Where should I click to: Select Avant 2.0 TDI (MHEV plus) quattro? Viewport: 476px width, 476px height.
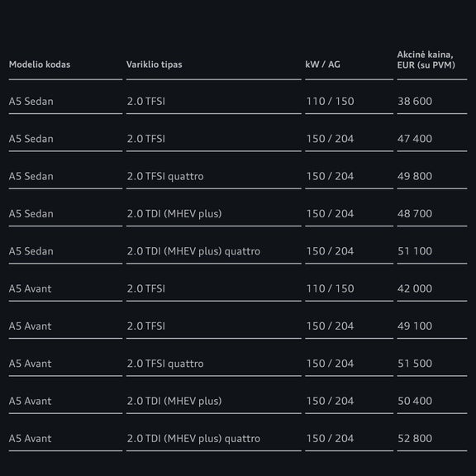[193, 438]
